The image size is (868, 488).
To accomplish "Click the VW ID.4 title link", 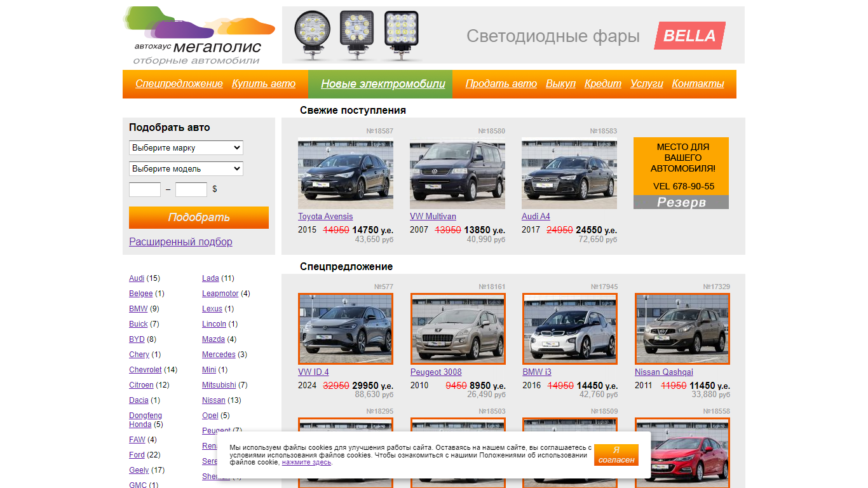I will [313, 372].
